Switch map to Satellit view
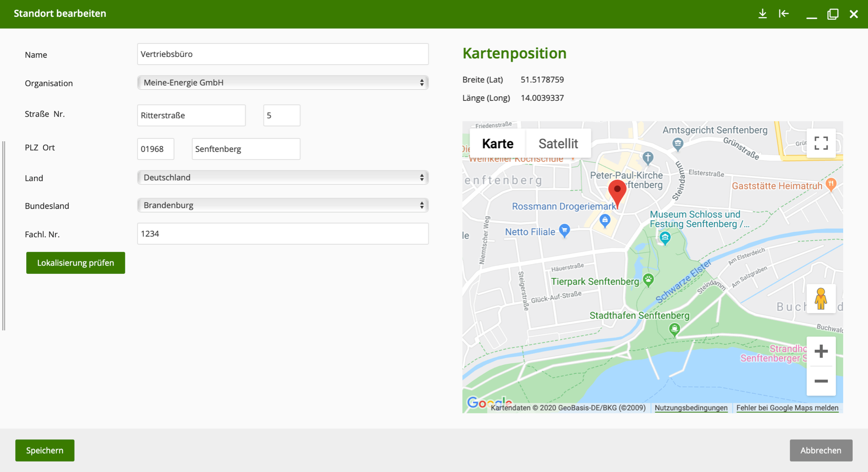Viewport: 868px width, 472px height. [x=558, y=143]
